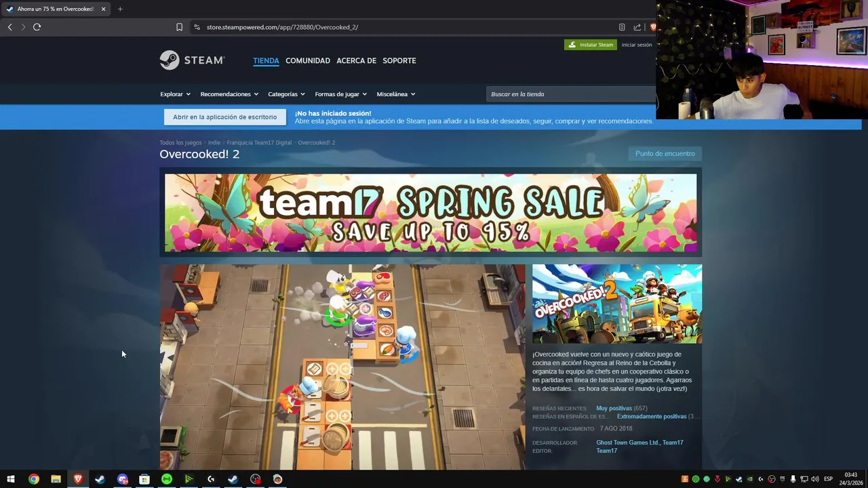Reload the page with the refresh icon
The width and height of the screenshot is (868, 488).
pyautogui.click(x=37, y=27)
